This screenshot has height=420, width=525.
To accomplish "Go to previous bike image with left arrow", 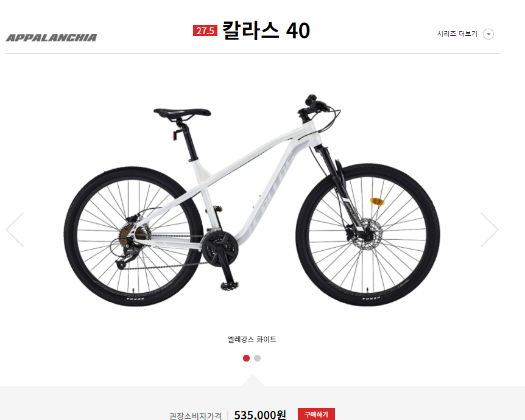I will click(x=15, y=230).
